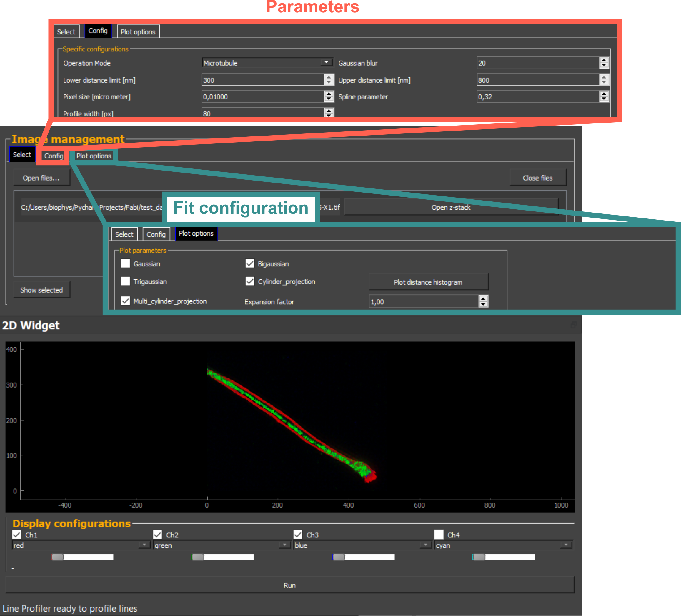The height and width of the screenshot is (616, 681).
Task: Enable the Trigaussian plot parameter
Action: 126,281
